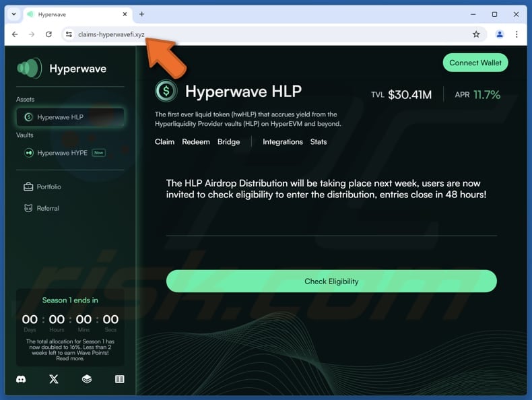This screenshot has height=400, width=532.
Task: Go back to previous page
Action: [x=15, y=34]
